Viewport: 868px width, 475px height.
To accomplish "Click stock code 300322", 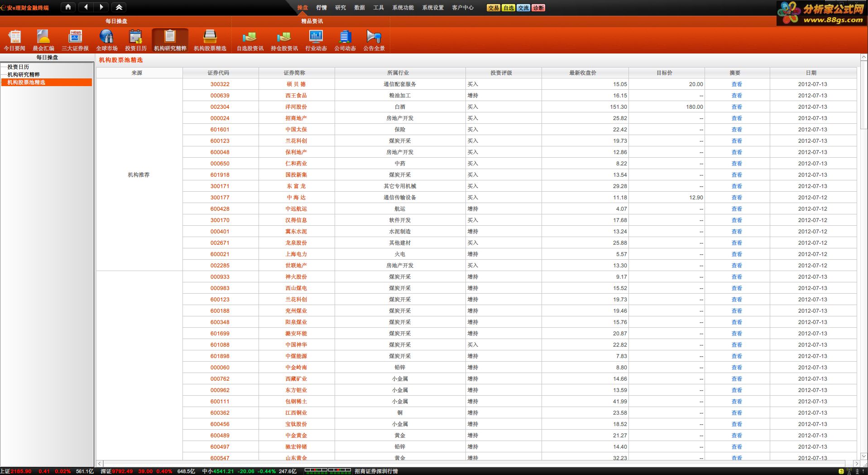I will tap(220, 84).
